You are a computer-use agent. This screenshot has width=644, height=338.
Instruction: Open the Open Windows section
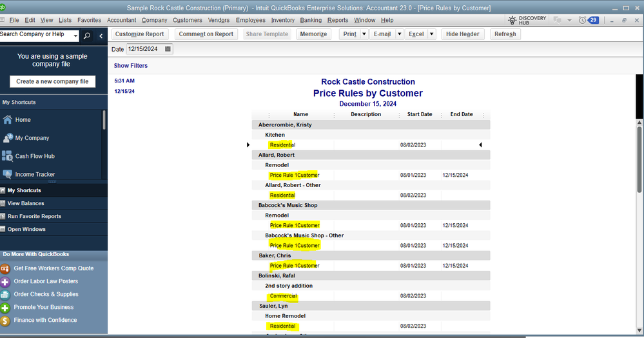pyautogui.click(x=54, y=229)
